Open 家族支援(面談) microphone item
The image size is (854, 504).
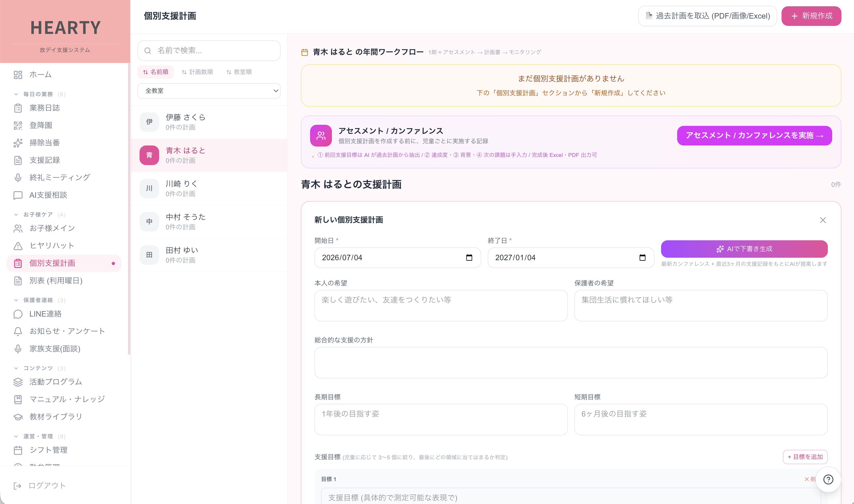coord(64,348)
